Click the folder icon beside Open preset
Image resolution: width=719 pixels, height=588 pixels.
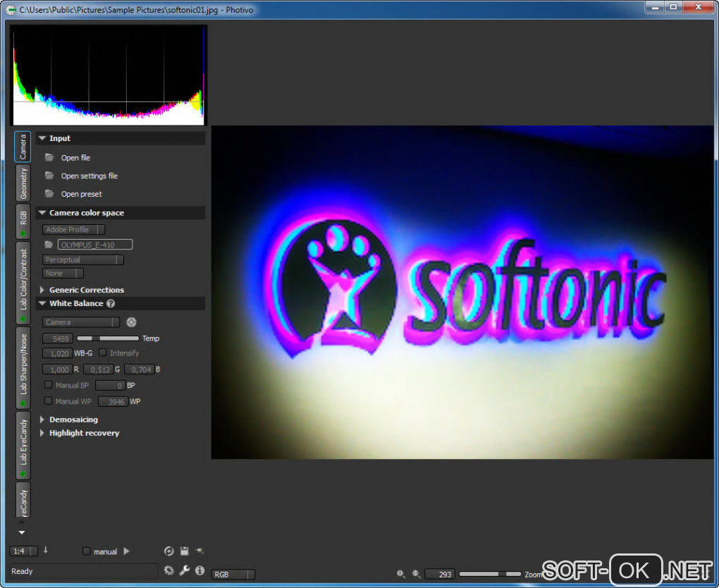point(49,194)
